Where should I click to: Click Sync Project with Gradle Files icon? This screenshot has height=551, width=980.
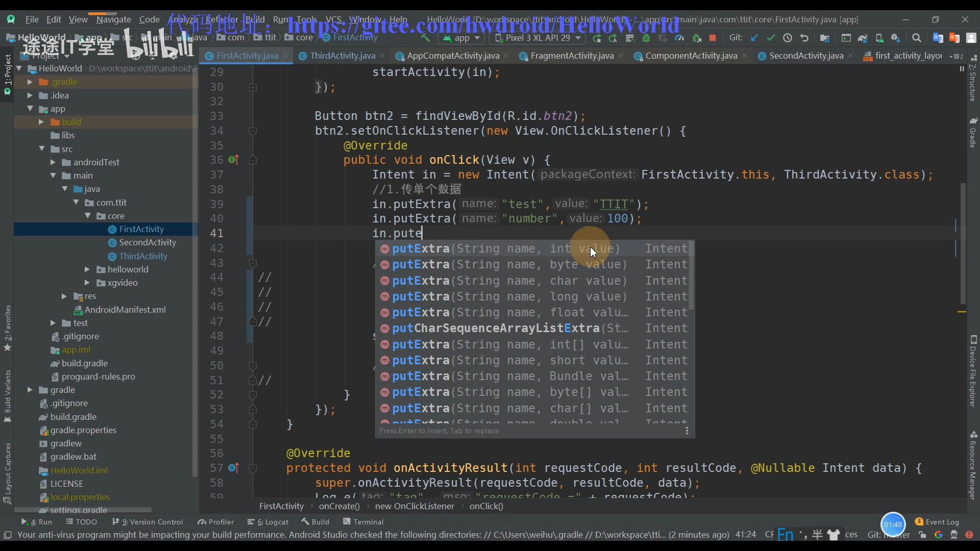point(863,38)
